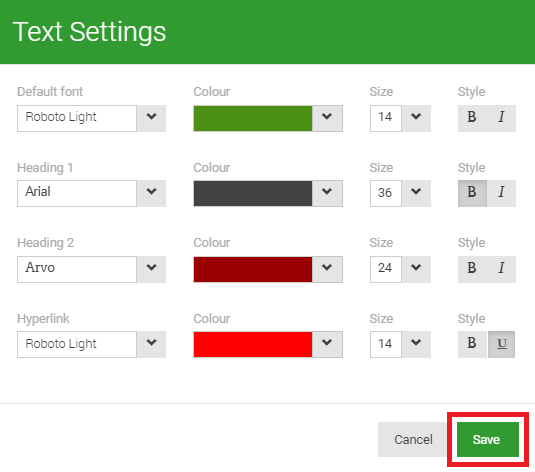Open Default font size dropdown arrow

[x=416, y=118]
